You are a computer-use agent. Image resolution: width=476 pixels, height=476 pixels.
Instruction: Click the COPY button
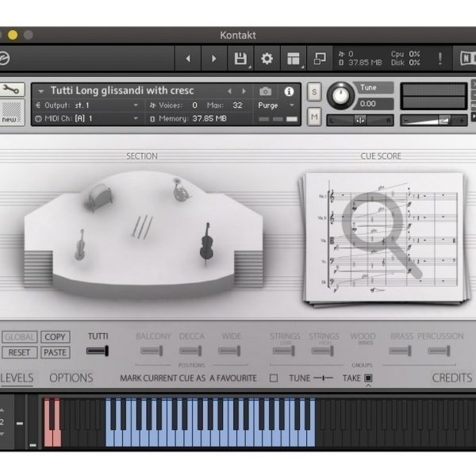point(56,337)
